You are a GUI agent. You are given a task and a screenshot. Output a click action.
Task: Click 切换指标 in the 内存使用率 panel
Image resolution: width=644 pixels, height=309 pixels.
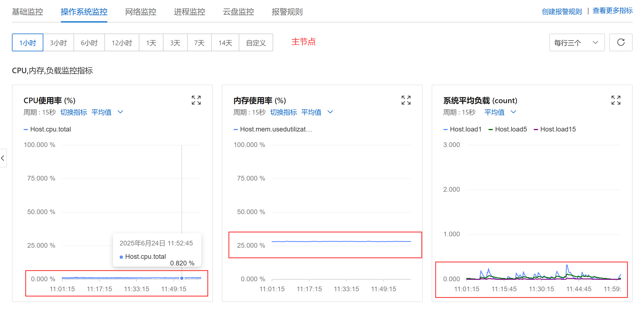point(284,112)
